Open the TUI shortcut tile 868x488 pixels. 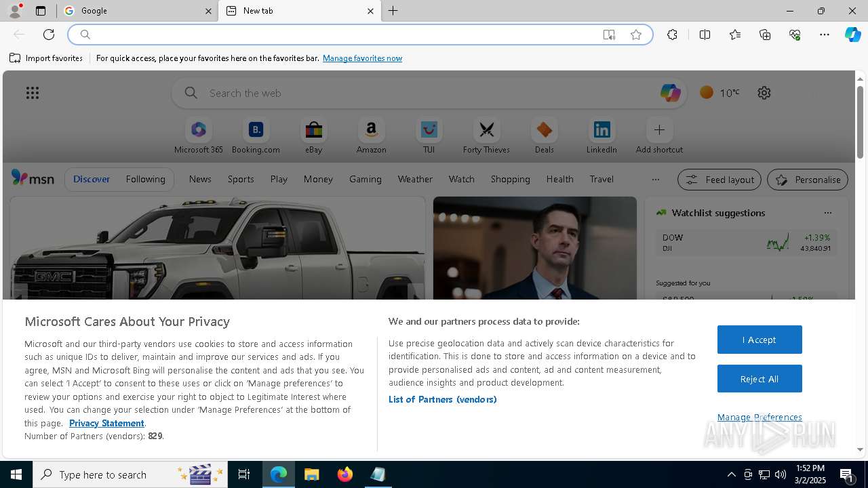pyautogui.click(x=429, y=136)
